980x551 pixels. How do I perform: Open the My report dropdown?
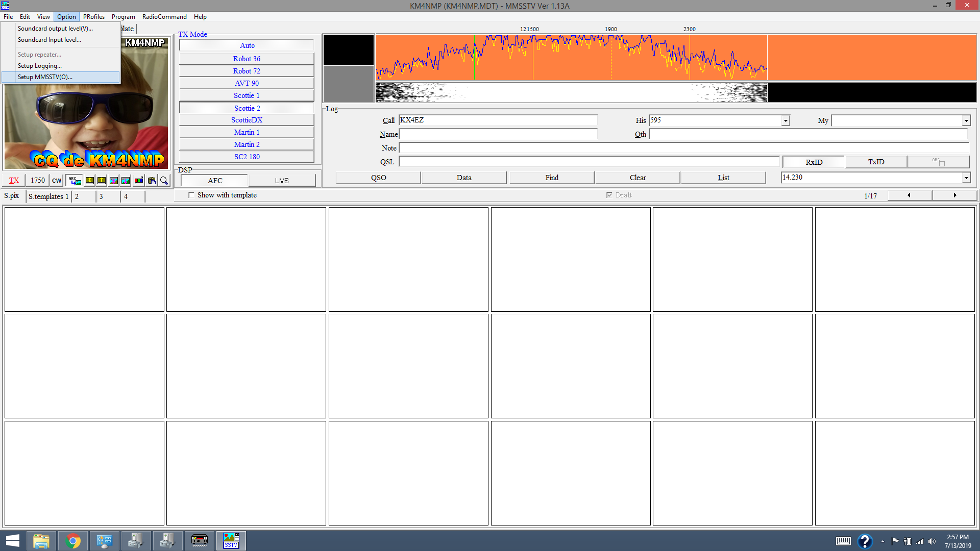tap(966, 121)
